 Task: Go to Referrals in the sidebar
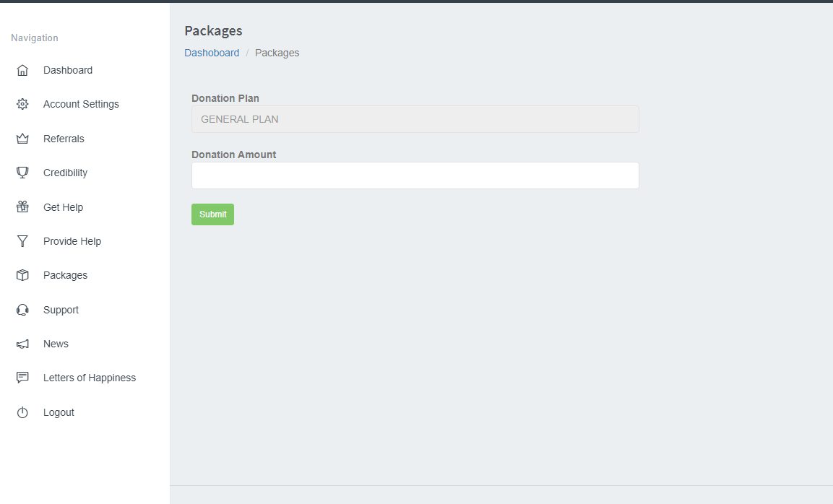(x=64, y=139)
